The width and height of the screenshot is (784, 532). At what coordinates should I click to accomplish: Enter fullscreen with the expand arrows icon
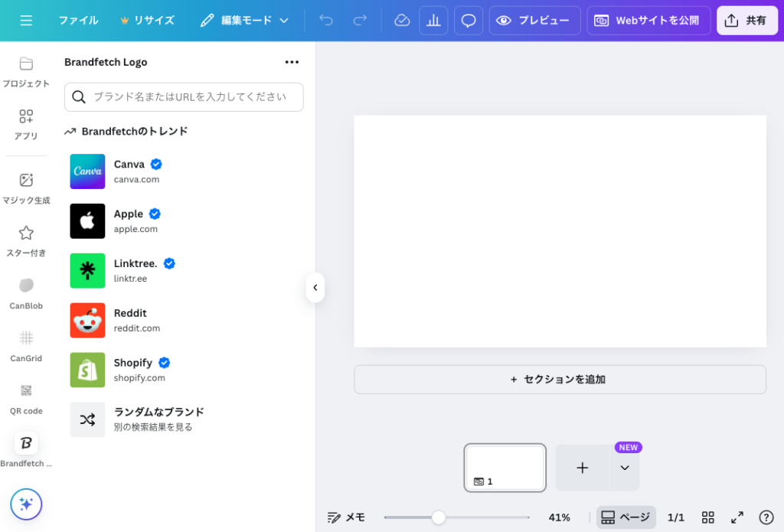click(737, 517)
